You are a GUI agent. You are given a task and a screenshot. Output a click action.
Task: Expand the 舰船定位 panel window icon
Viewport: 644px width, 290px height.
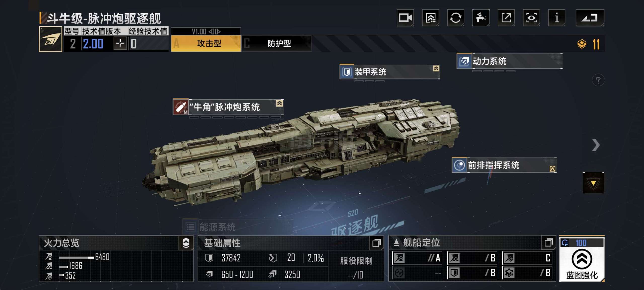click(x=549, y=243)
